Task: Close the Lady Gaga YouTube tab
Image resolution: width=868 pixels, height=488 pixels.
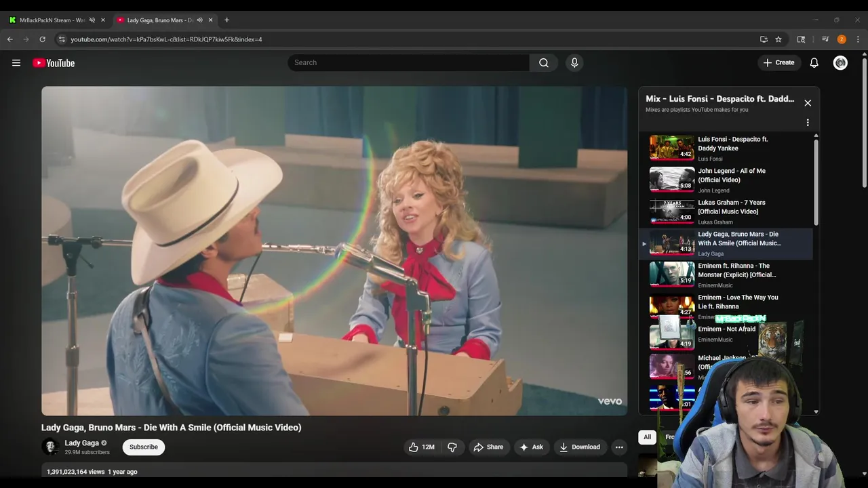Action: [x=210, y=20]
